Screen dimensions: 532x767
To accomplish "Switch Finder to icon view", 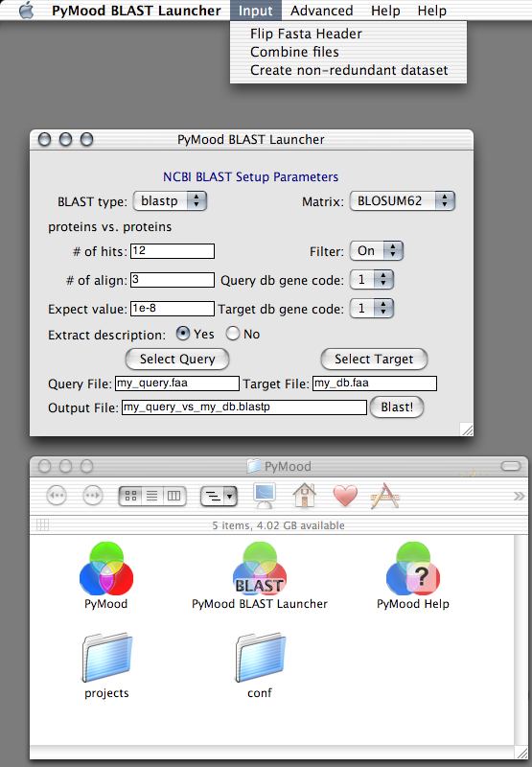I will pos(130,496).
